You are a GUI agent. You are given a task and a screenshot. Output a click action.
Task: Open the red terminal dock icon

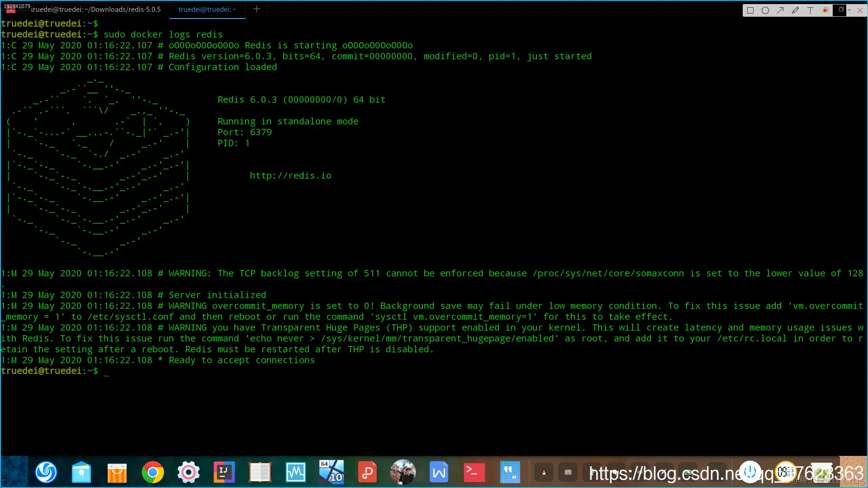click(474, 472)
